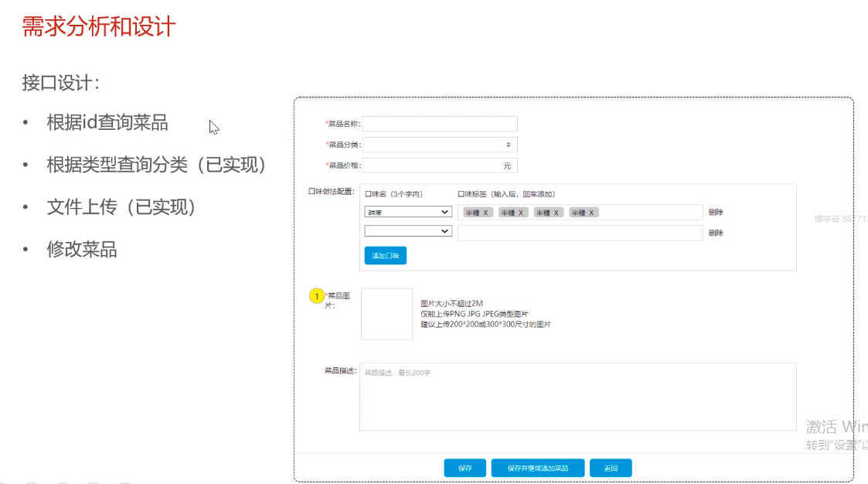Click the 菜品图片 upload box
Viewport: 868px width, 484px height.
[387, 313]
